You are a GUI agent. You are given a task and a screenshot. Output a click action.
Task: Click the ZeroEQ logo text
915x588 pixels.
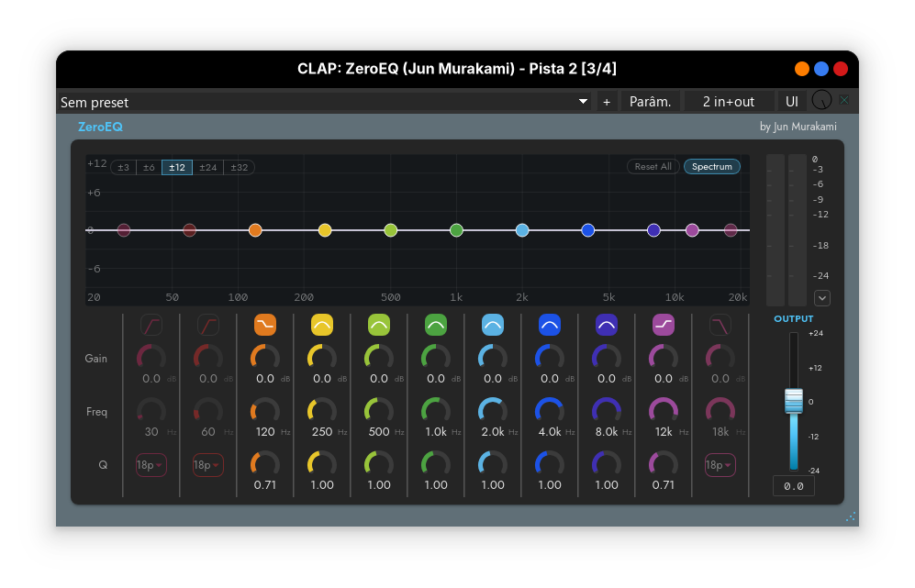[x=100, y=127]
